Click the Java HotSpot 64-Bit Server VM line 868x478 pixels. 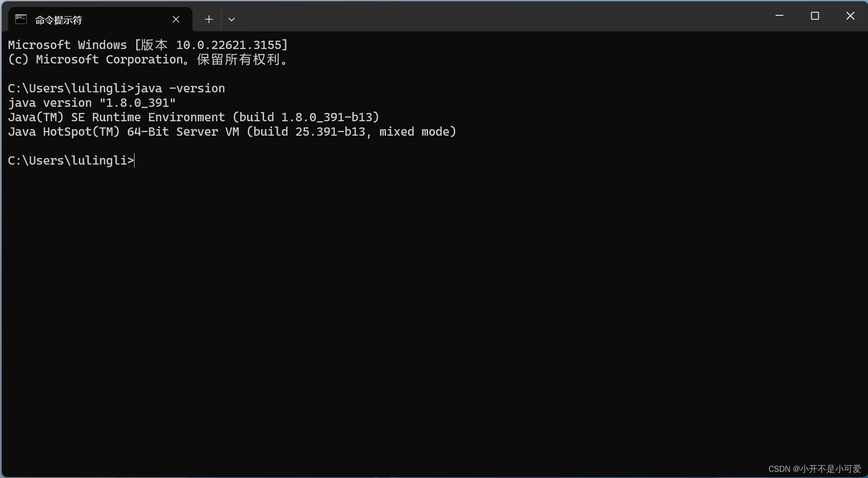coord(231,131)
